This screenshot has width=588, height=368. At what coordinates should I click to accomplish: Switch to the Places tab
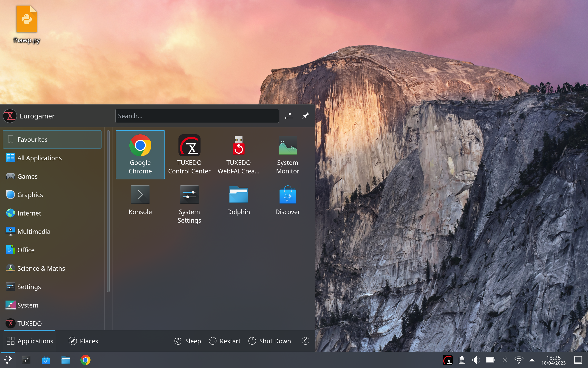tap(83, 341)
